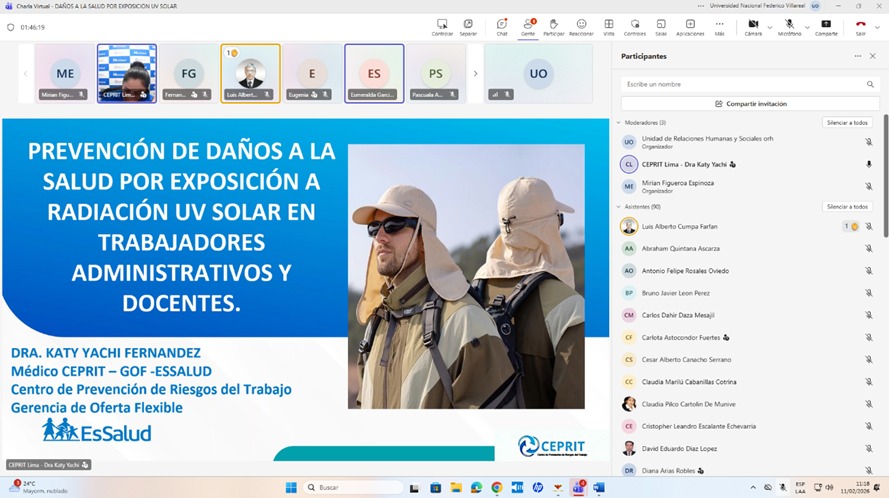Open Participantes panel more options dots
Screen dimensions: 889x498
pos(858,56)
